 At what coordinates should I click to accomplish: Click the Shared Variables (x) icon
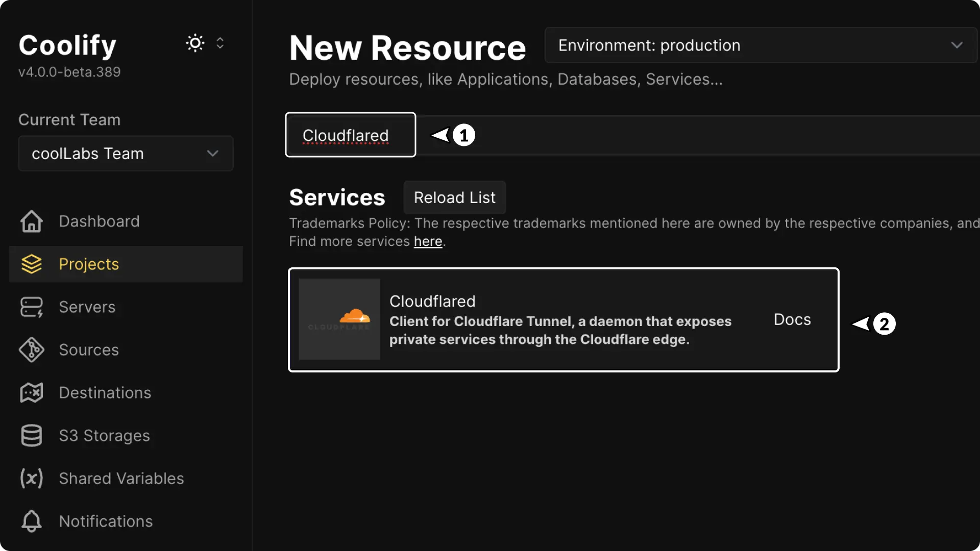pyautogui.click(x=31, y=479)
